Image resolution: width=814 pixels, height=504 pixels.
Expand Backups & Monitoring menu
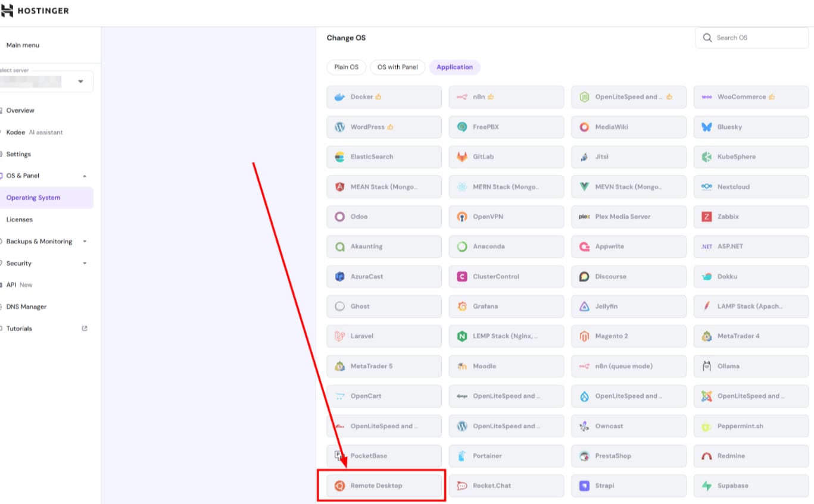coord(85,242)
